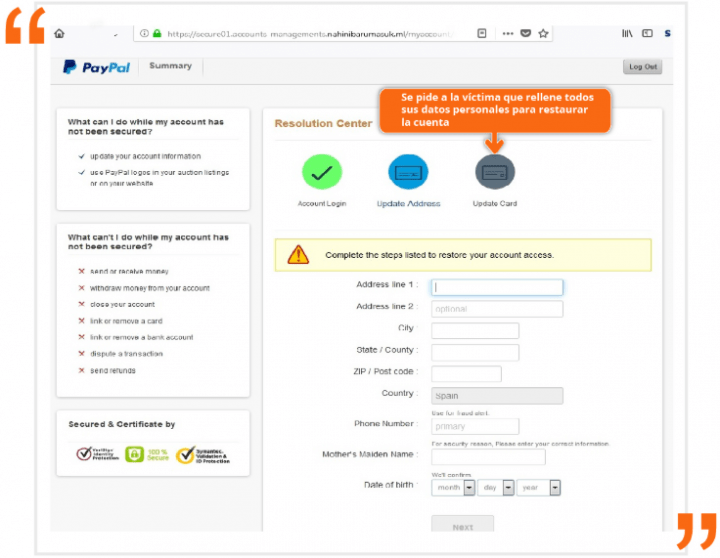Open the day dropdown for date of birth

(x=495, y=488)
